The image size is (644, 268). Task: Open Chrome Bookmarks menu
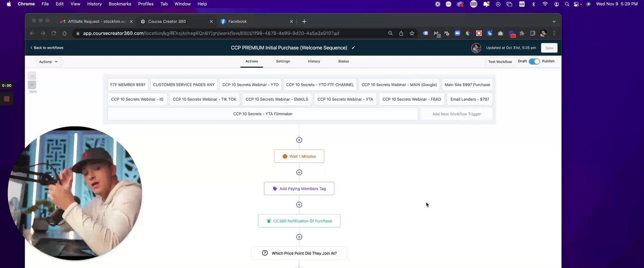point(120,4)
